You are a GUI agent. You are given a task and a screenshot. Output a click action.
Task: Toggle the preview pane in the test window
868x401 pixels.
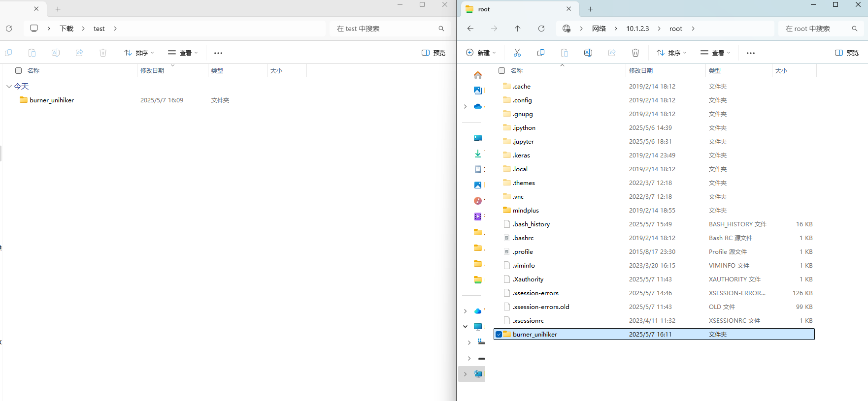point(434,53)
